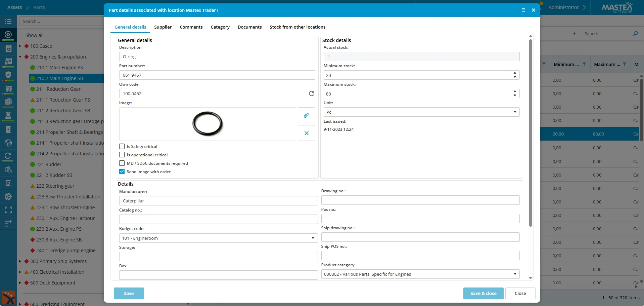This screenshot has width=644, height=306.
Task: Click the Close button in dialog footer
Action: (x=520, y=293)
